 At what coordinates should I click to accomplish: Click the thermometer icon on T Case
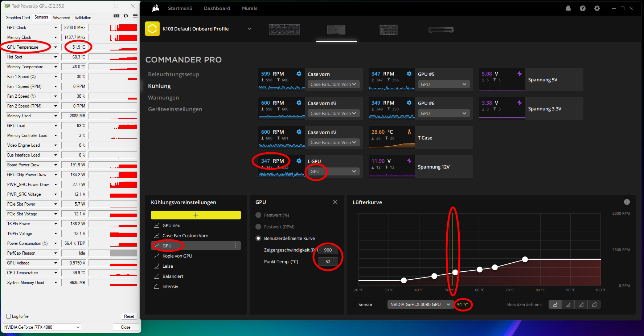409,132
